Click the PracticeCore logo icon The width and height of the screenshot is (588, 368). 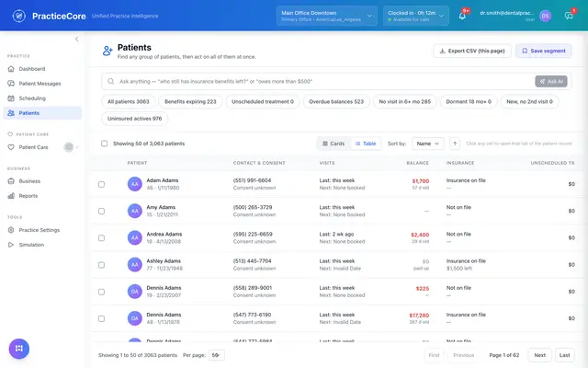(18, 16)
